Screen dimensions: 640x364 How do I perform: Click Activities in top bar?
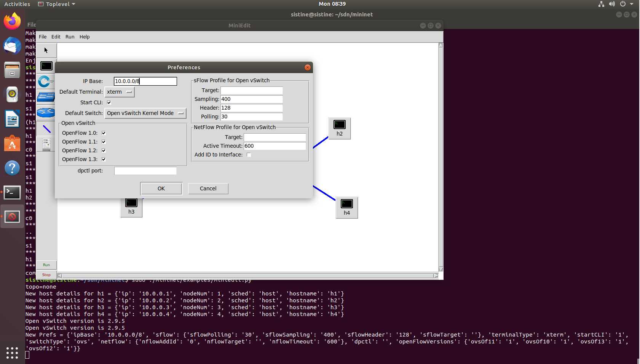17,4
